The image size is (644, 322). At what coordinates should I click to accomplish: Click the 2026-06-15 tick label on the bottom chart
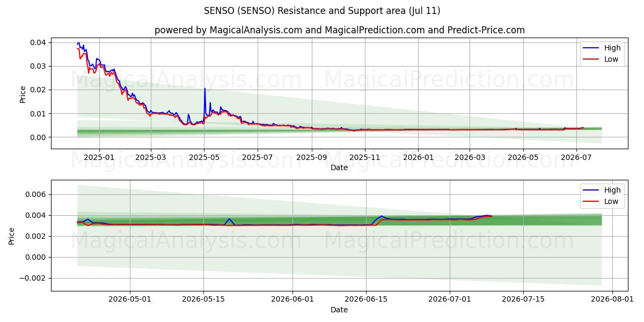point(367,299)
